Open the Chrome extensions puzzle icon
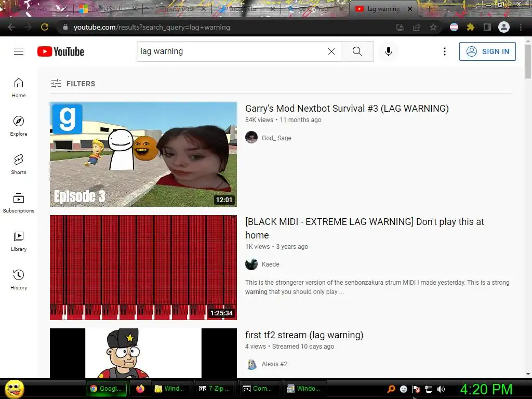 click(470, 27)
